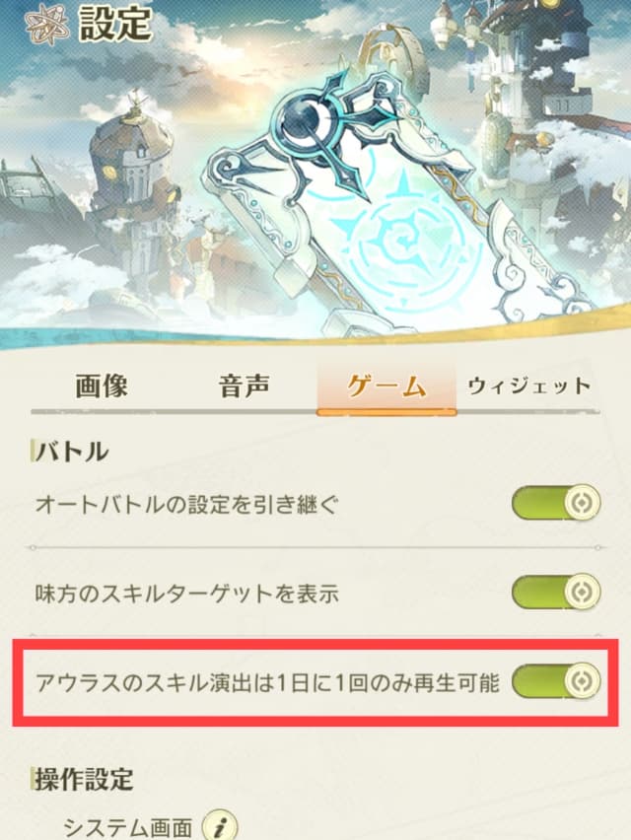Click the atom-shaped settings icon beside 設定
The height and width of the screenshot is (840, 631).
pyautogui.click(x=46, y=23)
